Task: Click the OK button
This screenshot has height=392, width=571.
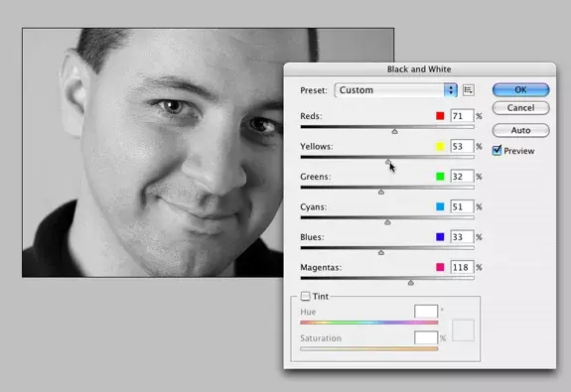Action: pyautogui.click(x=520, y=89)
